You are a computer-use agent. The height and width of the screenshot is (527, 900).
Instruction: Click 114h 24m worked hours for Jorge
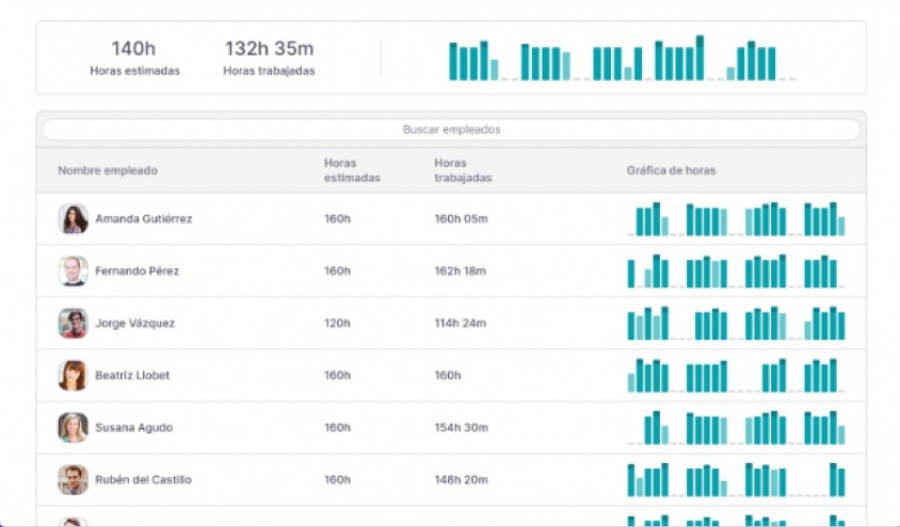click(460, 323)
